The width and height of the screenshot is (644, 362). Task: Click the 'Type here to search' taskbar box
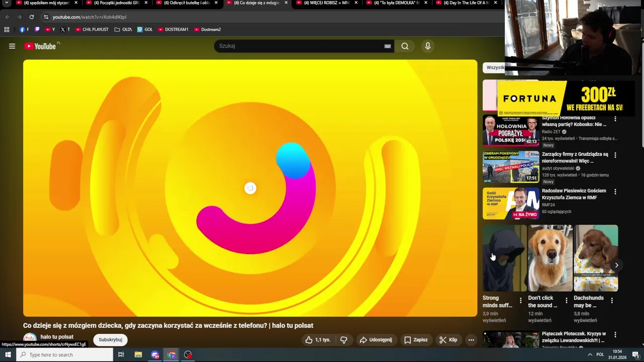coord(64,355)
